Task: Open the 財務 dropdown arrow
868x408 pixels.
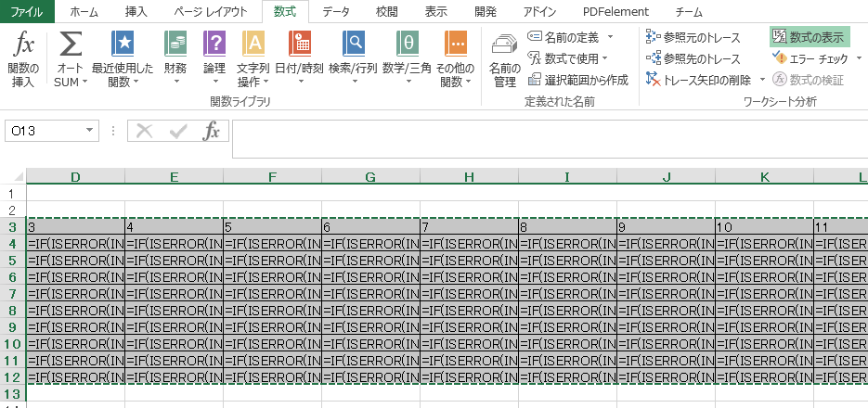Action: click(175, 83)
